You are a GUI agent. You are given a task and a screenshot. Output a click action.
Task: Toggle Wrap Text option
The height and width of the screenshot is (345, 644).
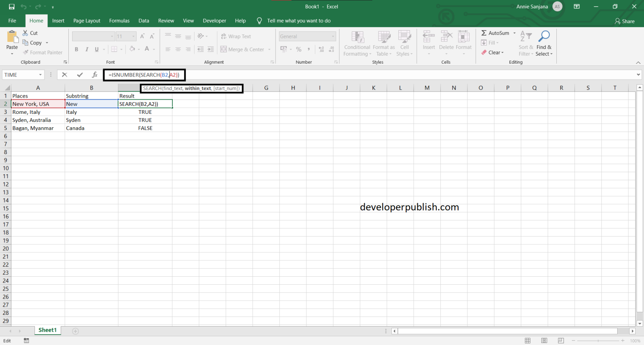pyautogui.click(x=236, y=36)
